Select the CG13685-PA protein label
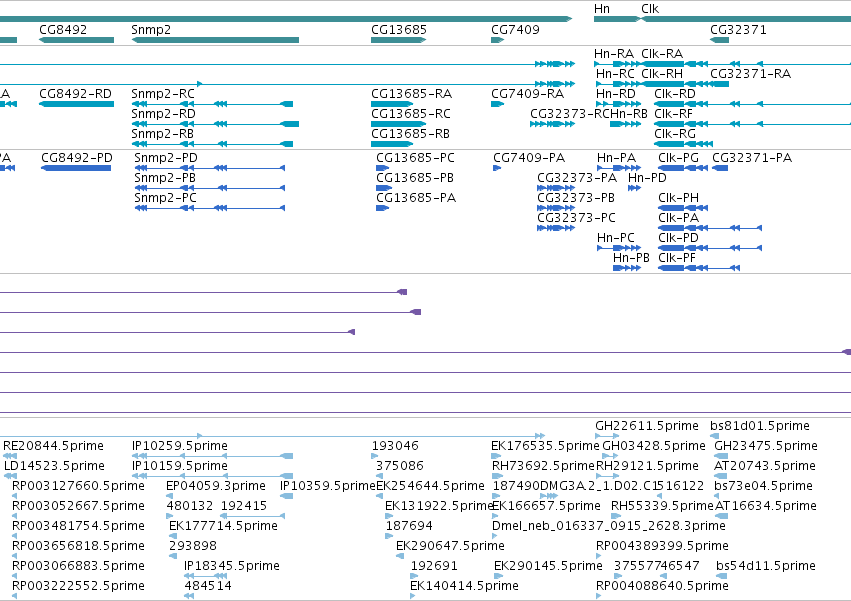Viewport: 851px width, 601px height. point(416,198)
